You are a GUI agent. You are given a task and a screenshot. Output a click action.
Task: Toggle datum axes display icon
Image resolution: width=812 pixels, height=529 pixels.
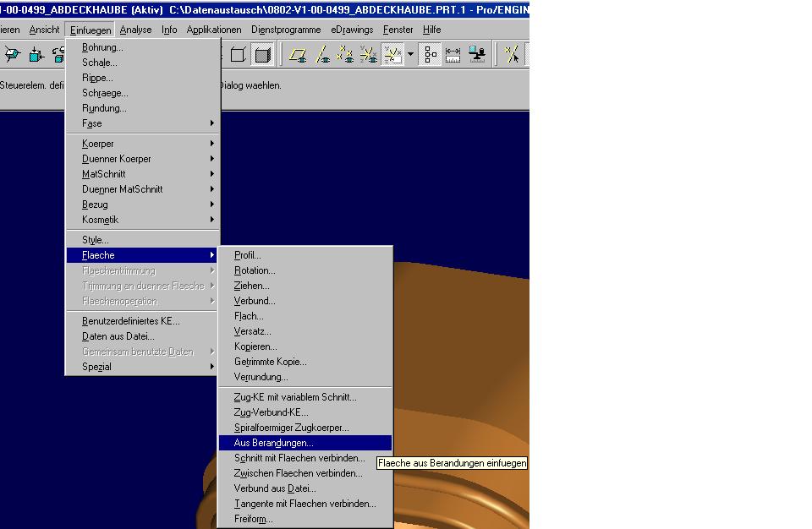(x=322, y=54)
